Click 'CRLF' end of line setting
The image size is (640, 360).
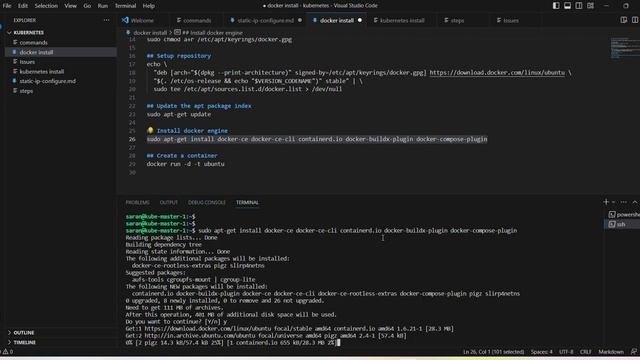586,351
